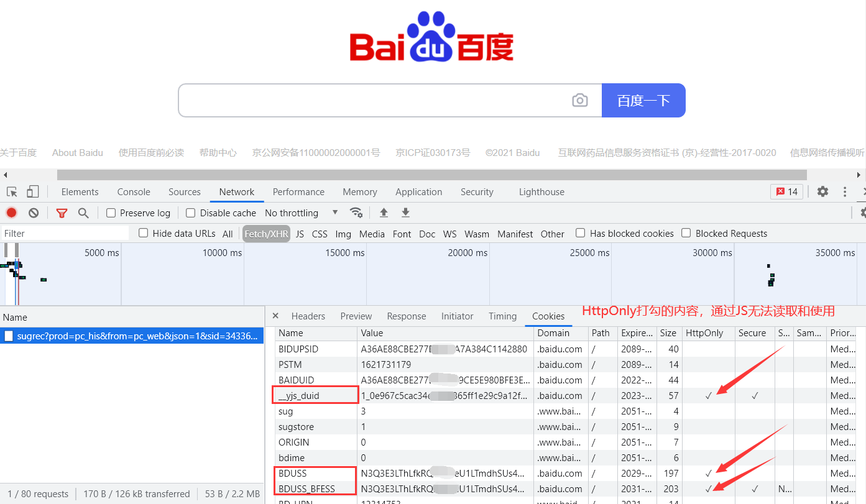Filter requests by Manifest type
Image resolution: width=866 pixels, height=504 pixels.
coord(515,234)
